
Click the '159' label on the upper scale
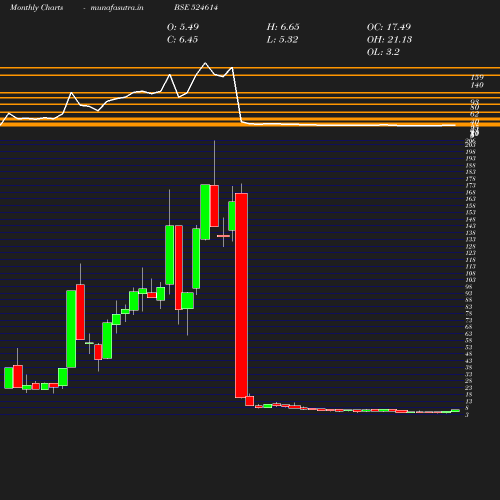(x=477, y=77)
